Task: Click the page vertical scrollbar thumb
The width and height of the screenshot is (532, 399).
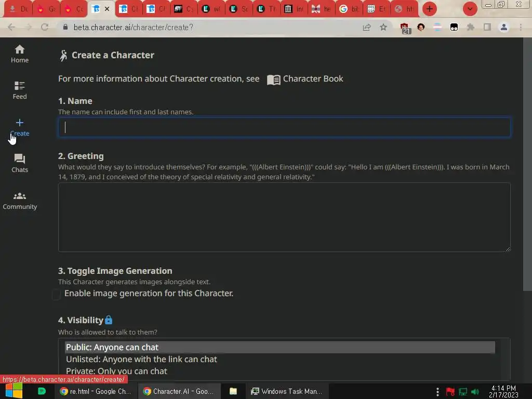Action: point(527,164)
